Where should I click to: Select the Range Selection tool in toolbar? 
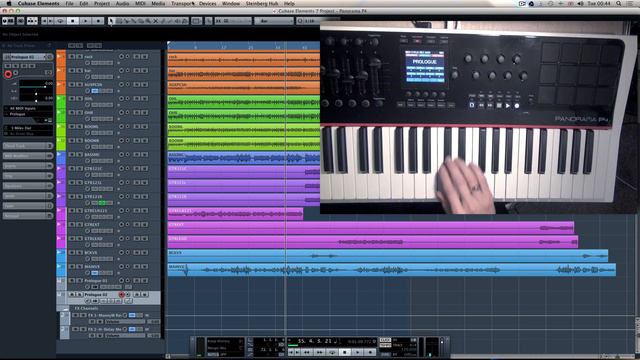[x=119, y=21]
